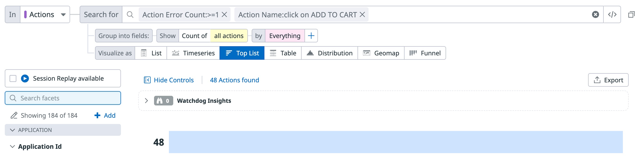
Task: Enable Session Replay available checkbox
Action: click(x=13, y=78)
